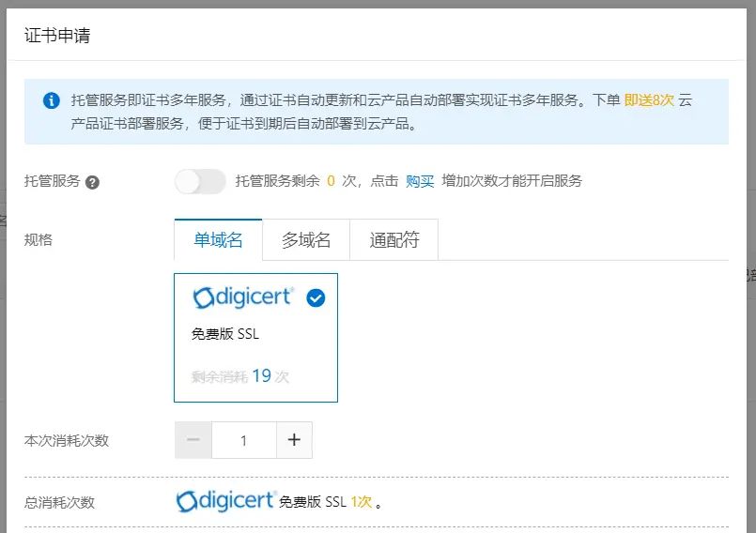This screenshot has width=756, height=533.
Task: Switch to the 多域名 tab
Action: point(306,239)
